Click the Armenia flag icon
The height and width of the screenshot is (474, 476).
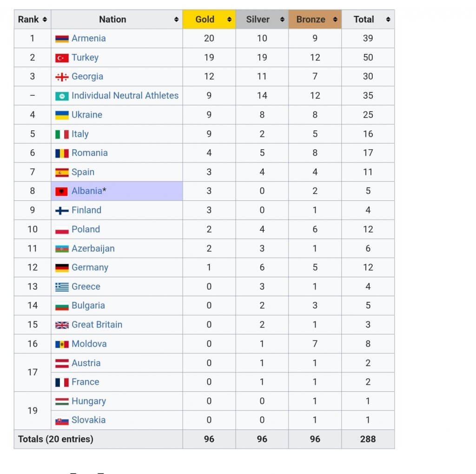(x=62, y=39)
